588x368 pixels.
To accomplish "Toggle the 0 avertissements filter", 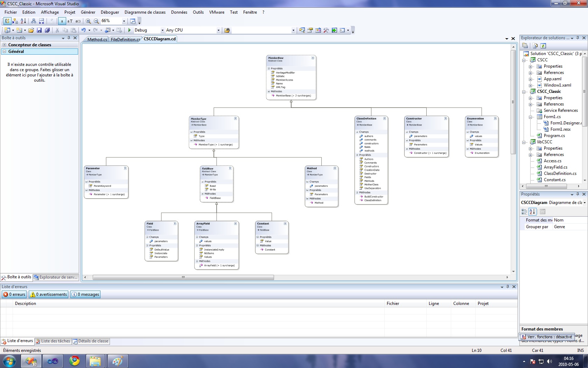I will coord(48,294).
